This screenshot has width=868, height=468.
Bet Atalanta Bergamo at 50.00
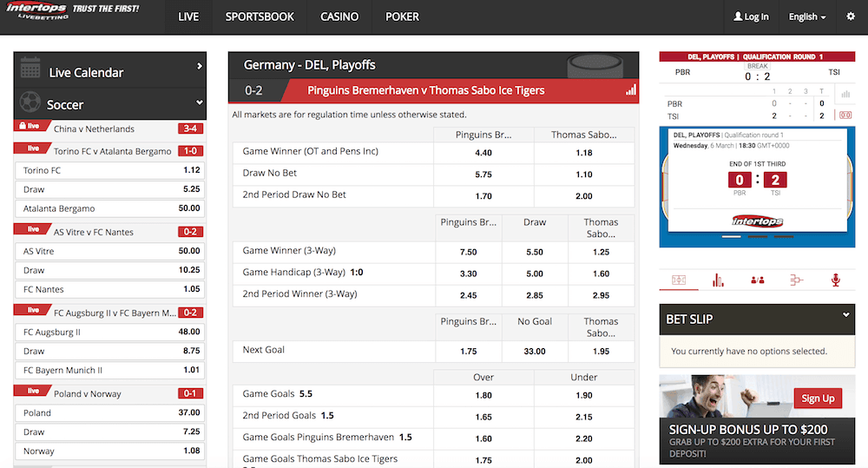(x=109, y=208)
